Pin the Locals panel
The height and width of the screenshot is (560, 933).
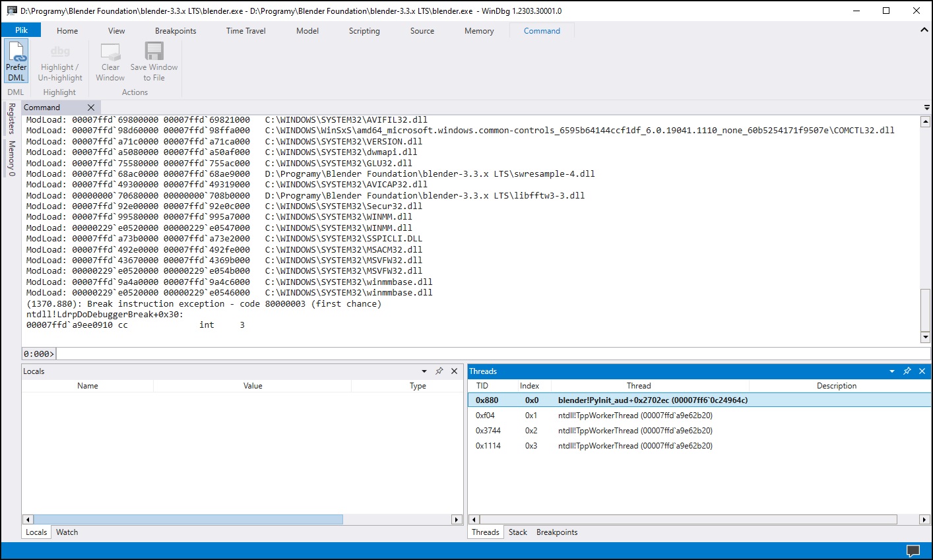(439, 371)
